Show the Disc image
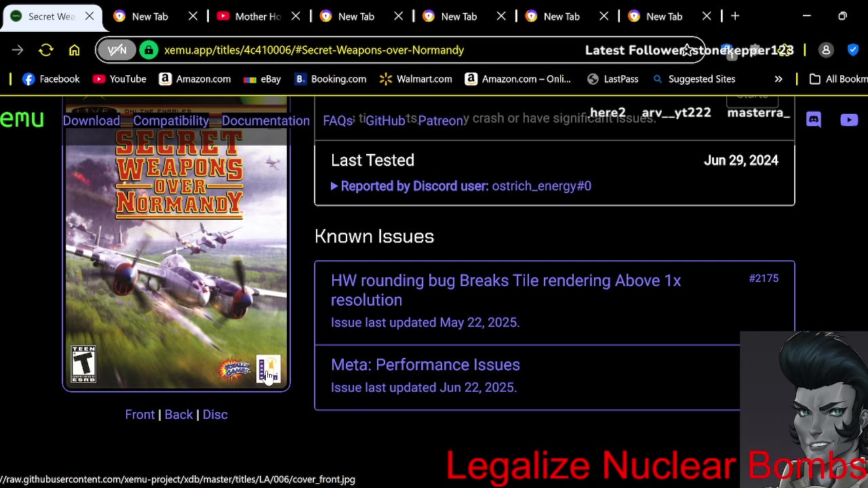Screen dimensions: 868x488 pos(215,415)
